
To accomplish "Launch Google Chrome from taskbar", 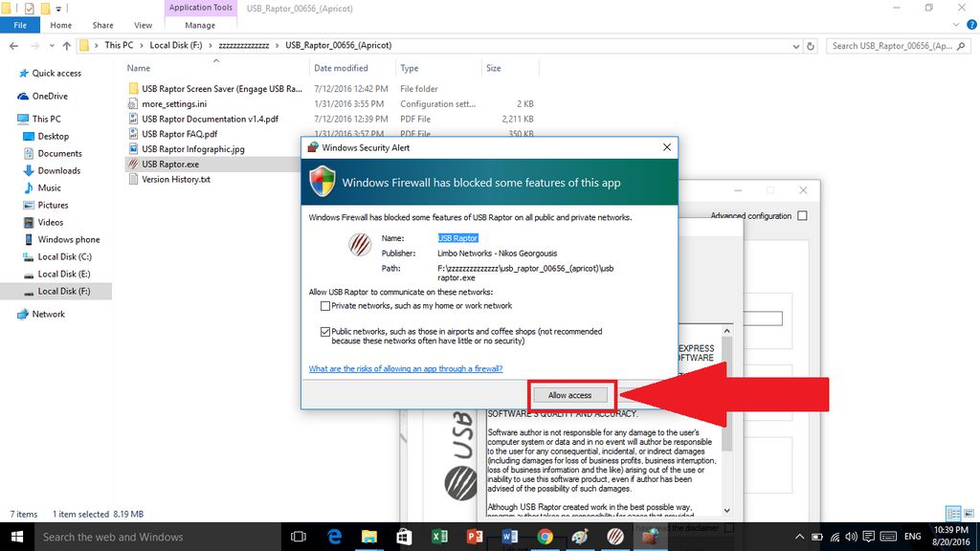I will 545,537.
